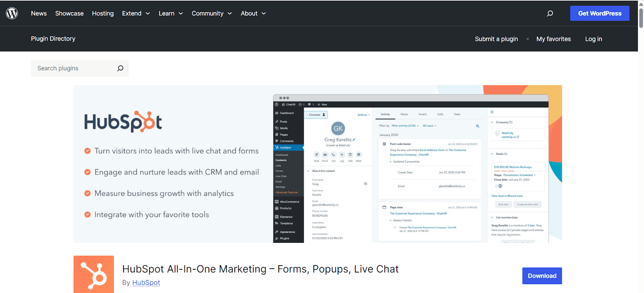
Task: Expand the About dropdown menu
Action: pos(253,13)
